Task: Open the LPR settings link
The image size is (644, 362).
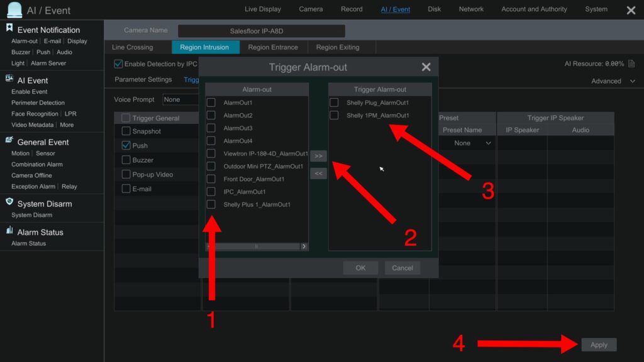Action: point(70,114)
